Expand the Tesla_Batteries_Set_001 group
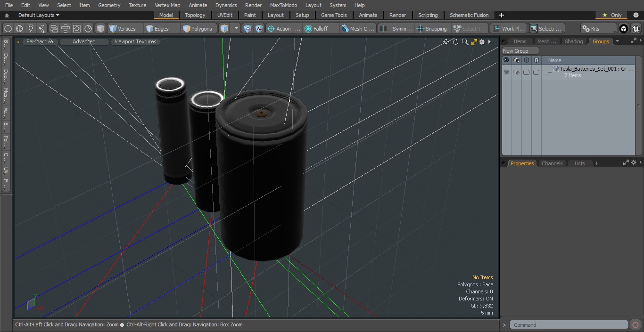Viewport: 644px width, 332px height. coord(550,73)
